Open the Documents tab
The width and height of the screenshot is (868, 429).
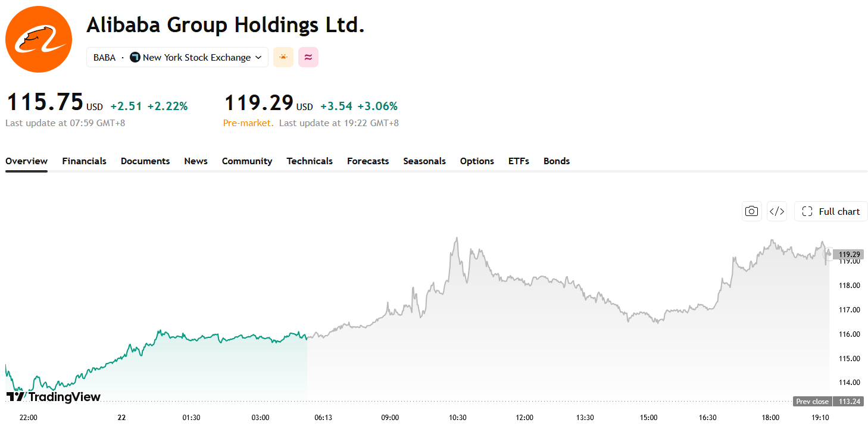coord(145,161)
